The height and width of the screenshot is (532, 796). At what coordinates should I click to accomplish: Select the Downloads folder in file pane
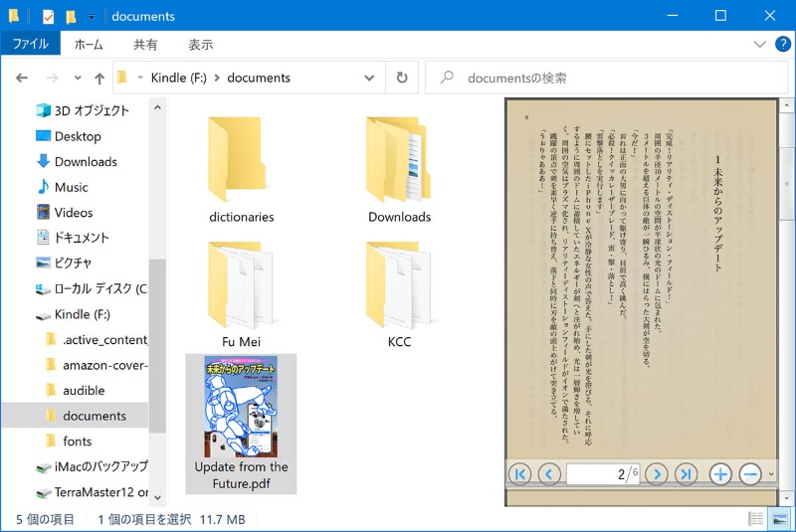[x=399, y=170]
